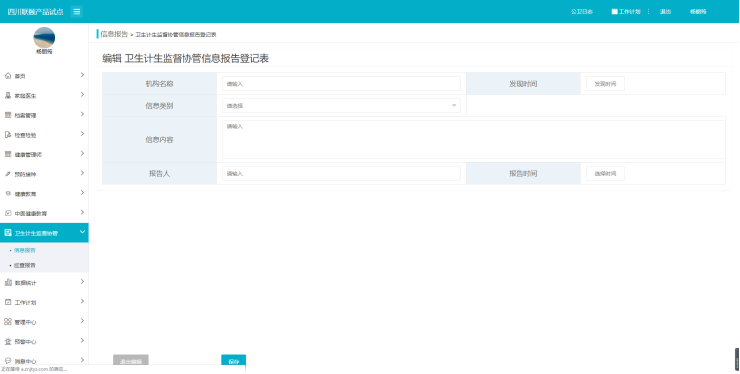Expand the 管理中心 row chevron
740x374 pixels.
coord(82,321)
